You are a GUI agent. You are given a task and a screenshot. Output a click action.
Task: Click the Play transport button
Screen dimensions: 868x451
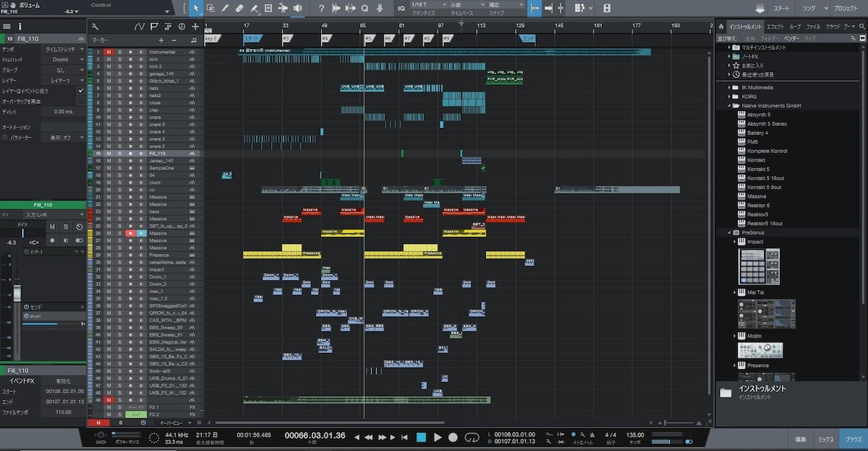tap(438, 437)
